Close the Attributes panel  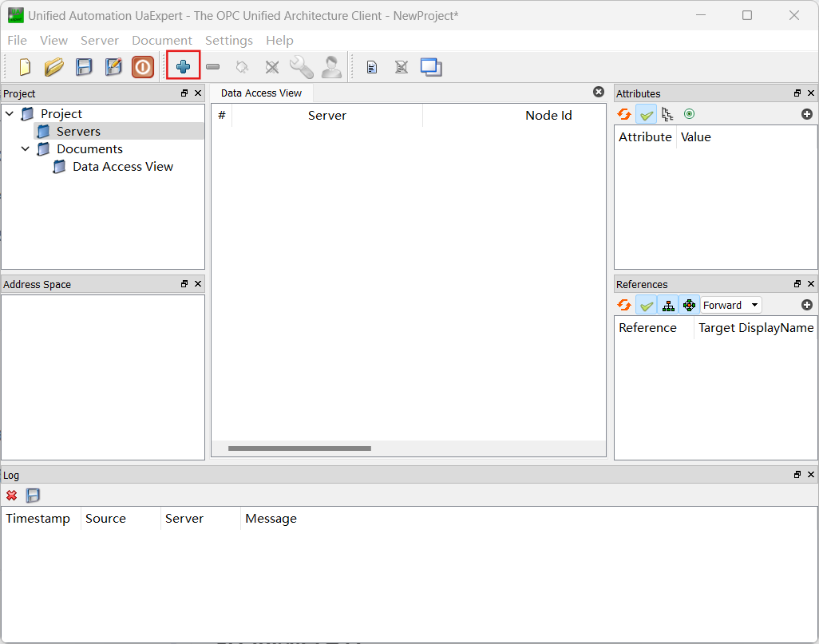point(811,93)
